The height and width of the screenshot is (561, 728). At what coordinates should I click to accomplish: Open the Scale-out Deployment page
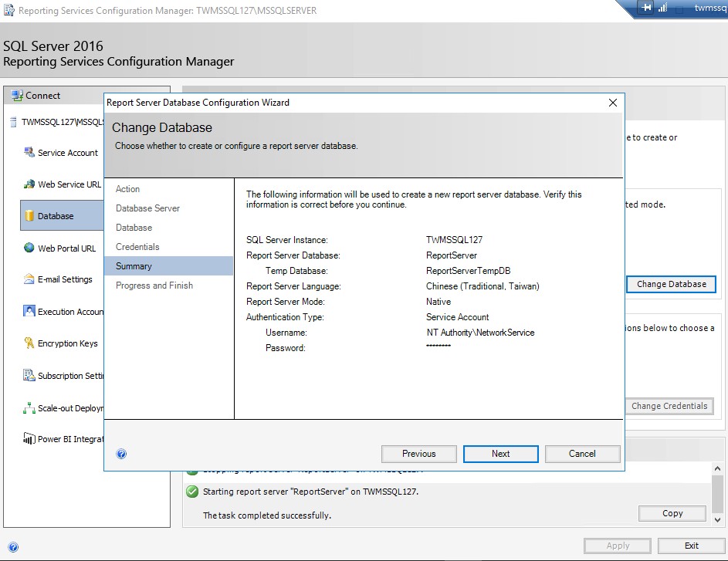70,408
